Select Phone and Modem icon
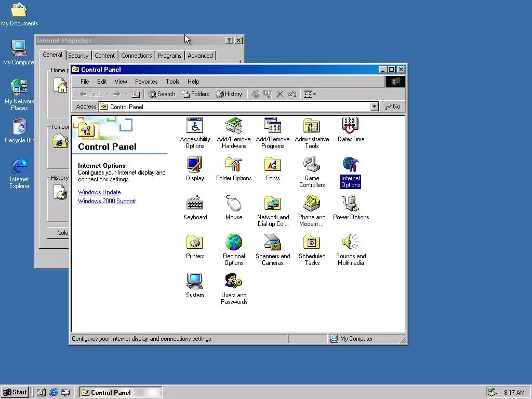This screenshot has height=399, width=532. pyautogui.click(x=312, y=211)
